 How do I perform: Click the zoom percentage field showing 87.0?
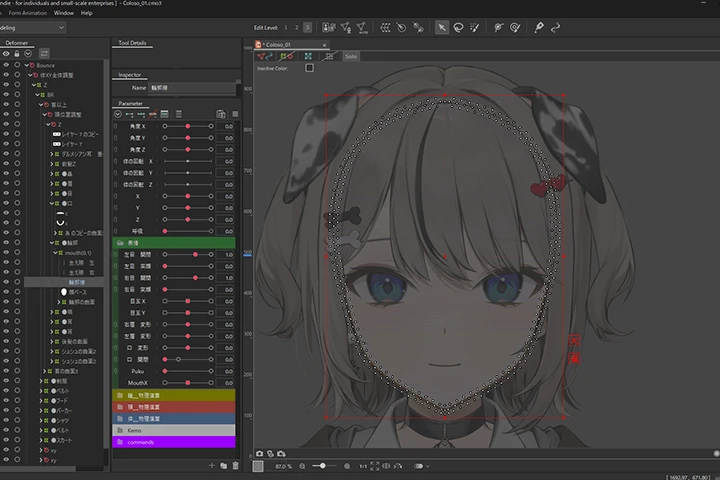(283, 466)
